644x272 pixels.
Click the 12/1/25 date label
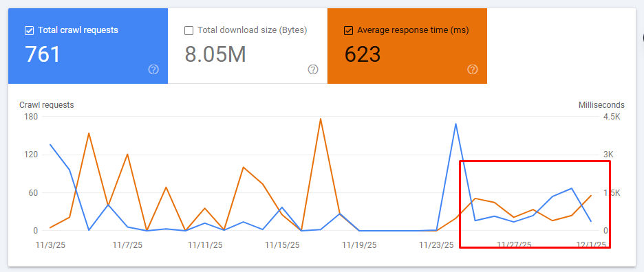591,245
